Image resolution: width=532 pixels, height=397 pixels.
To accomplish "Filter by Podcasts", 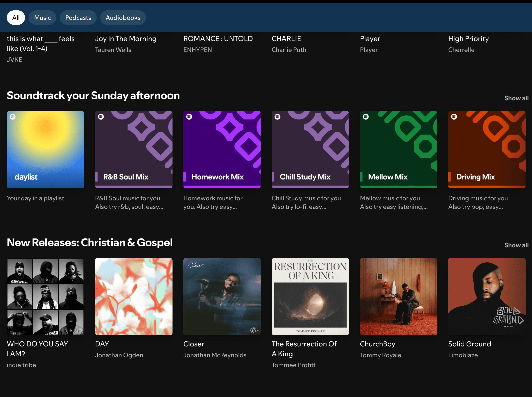I will 78,18.
